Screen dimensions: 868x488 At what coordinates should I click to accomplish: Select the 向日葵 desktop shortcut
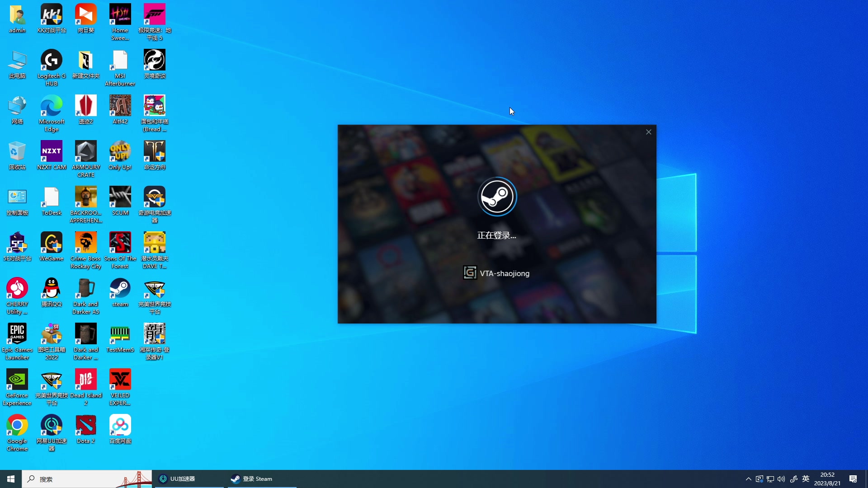86,19
